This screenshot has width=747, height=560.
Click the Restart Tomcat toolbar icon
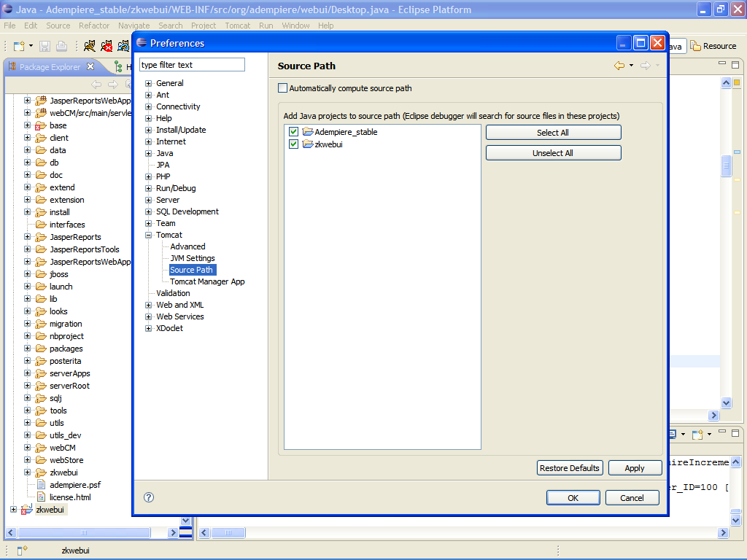pyautogui.click(x=124, y=46)
